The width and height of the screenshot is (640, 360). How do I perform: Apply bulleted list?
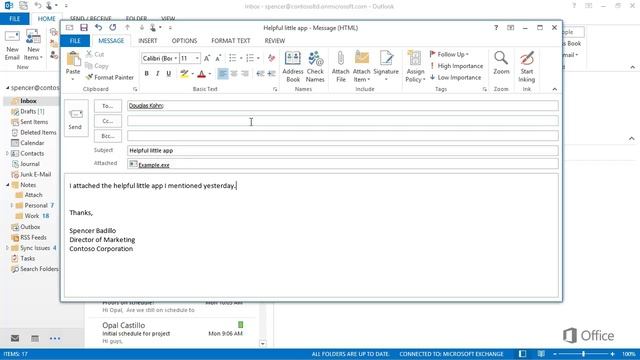pyautogui.click(x=233, y=58)
